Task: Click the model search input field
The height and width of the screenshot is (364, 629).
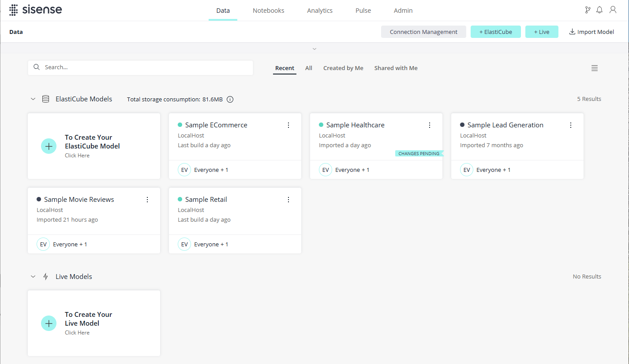Action: 140,67
